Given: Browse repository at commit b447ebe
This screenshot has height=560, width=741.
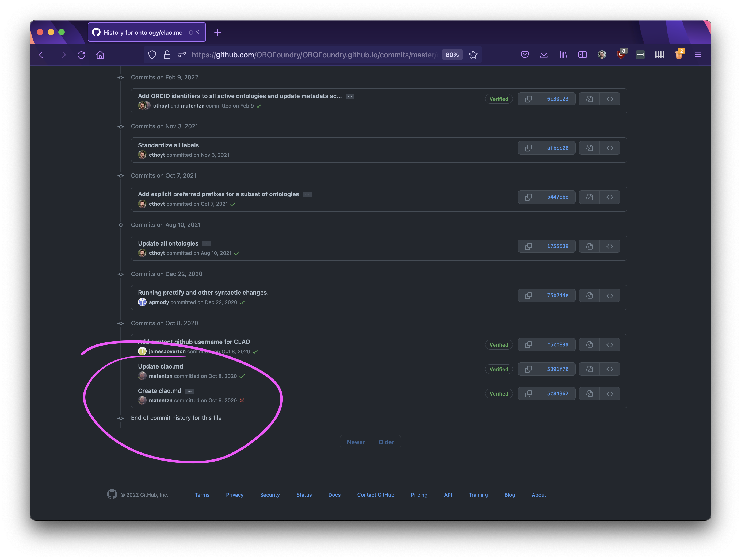Looking at the screenshot, I should click(x=610, y=197).
